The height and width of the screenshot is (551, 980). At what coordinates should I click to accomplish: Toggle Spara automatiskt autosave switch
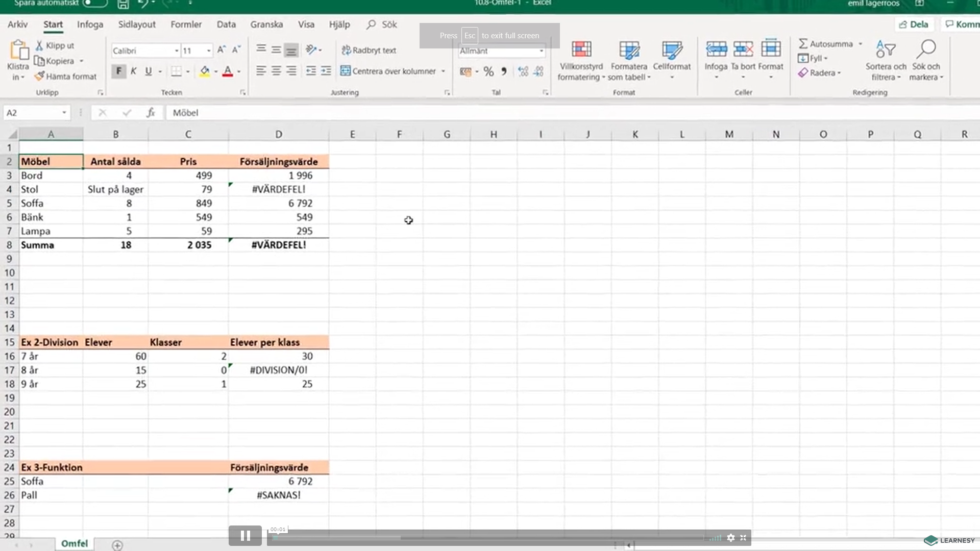[95, 3]
